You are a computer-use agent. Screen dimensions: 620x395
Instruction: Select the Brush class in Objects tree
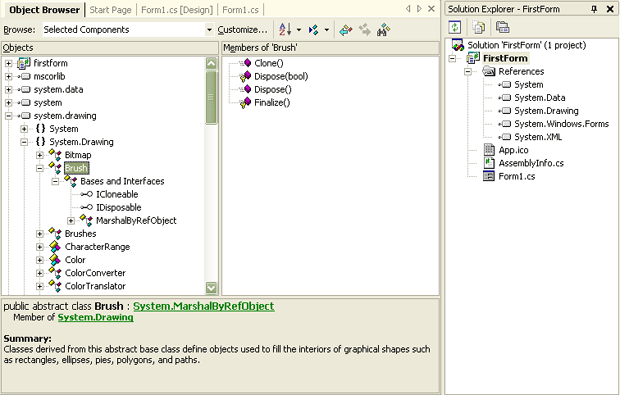pos(76,168)
